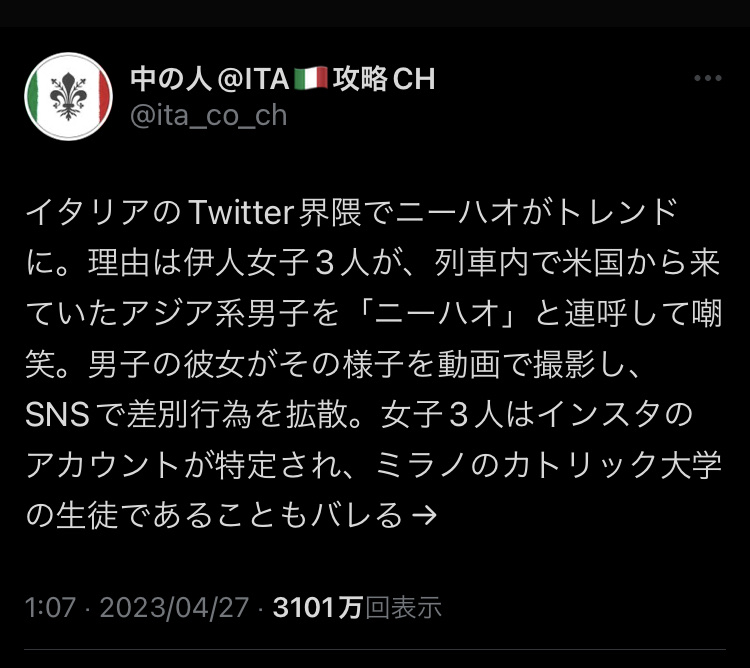Click the 1:07 post time
Screen dimensions: 750x668
point(50,607)
